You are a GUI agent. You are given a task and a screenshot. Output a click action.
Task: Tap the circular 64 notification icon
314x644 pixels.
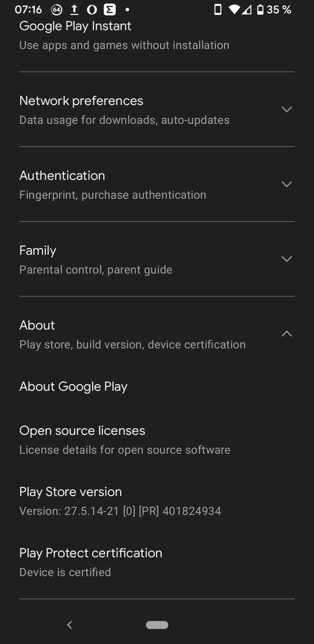pyautogui.click(x=57, y=10)
